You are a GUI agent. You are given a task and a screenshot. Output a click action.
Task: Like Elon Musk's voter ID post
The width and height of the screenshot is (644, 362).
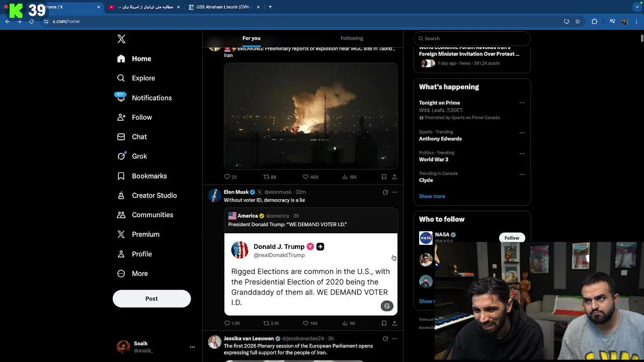310,323
